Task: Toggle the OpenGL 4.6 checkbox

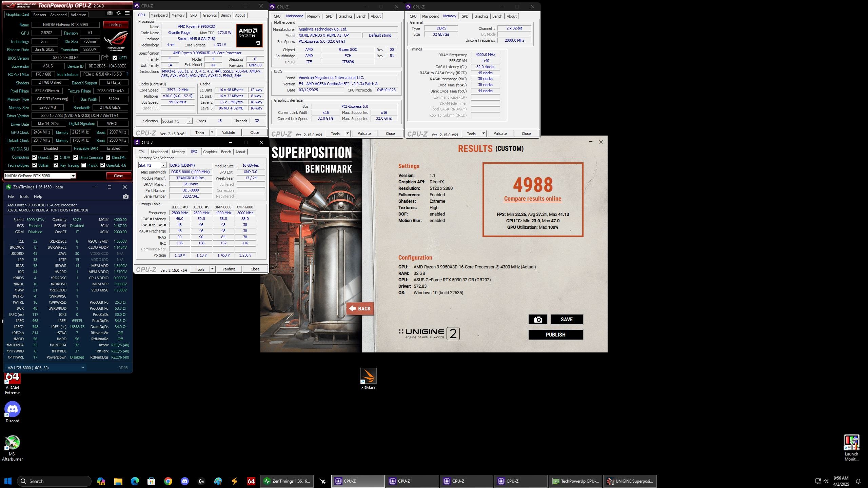Action: click(x=102, y=165)
